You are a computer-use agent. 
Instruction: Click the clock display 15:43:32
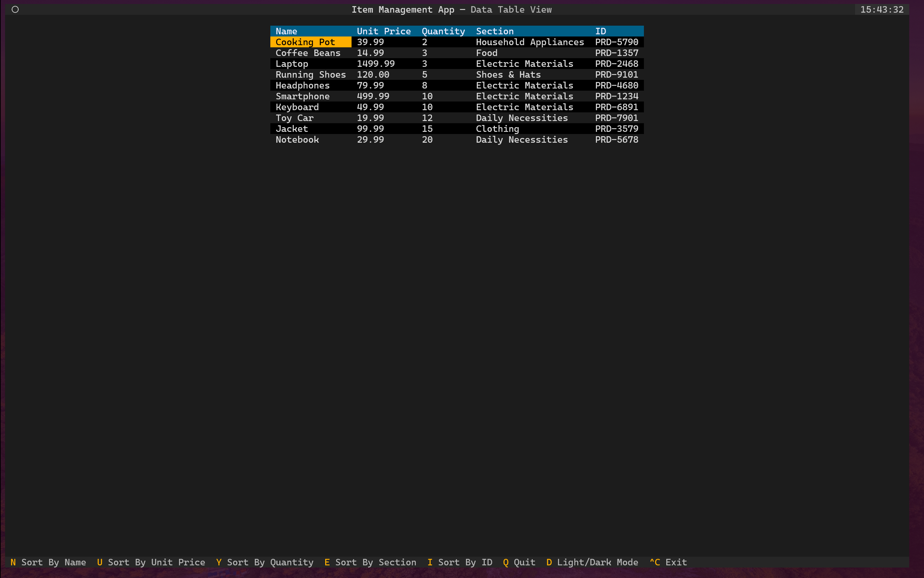point(882,9)
